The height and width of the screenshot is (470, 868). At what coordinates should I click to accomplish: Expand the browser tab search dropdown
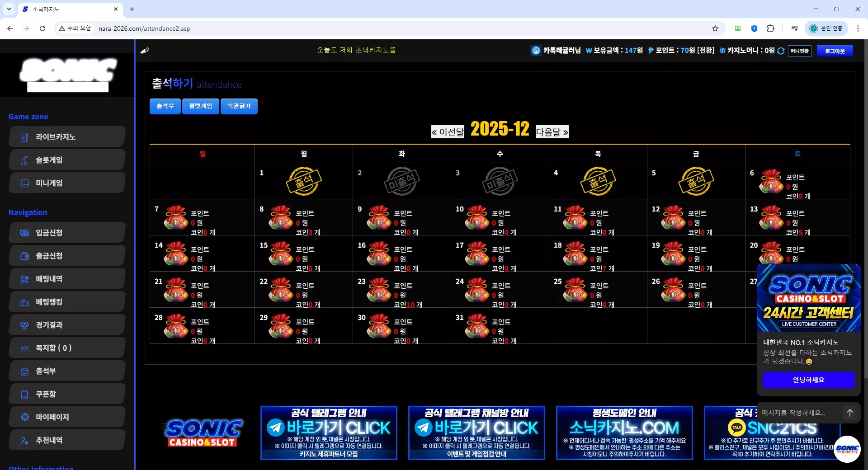9,9
